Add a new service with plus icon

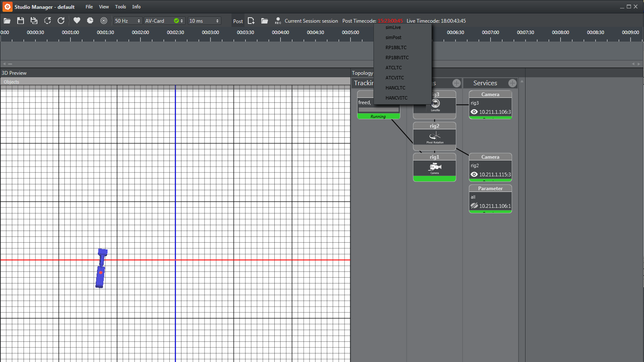(x=512, y=83)
